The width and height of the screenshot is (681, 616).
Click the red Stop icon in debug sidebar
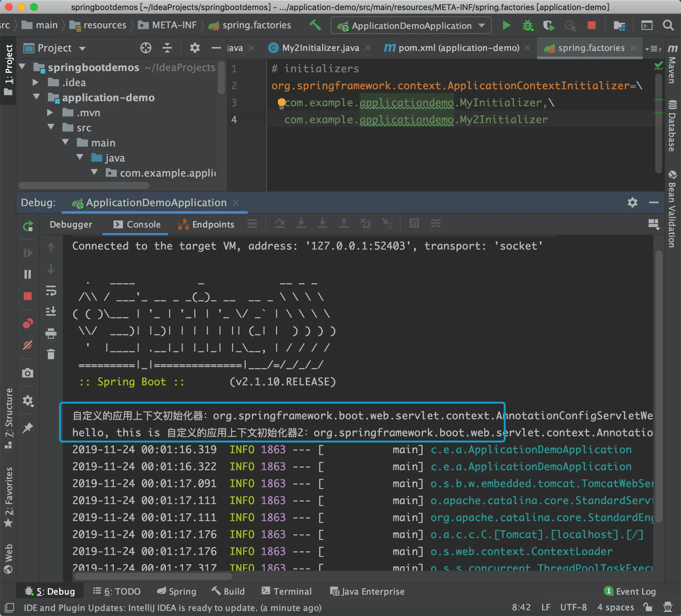(28, 296)
